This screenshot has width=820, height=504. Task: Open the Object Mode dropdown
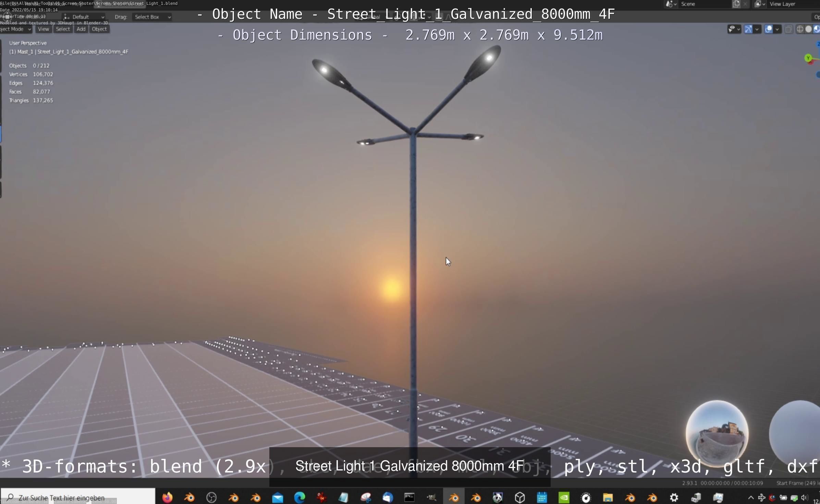coord(15,29)
